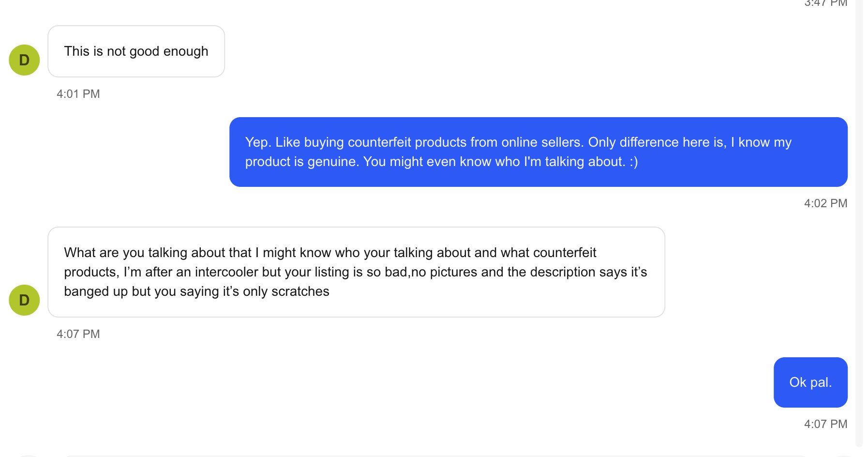This screenshot has height=457, width=868.
Task: Click the 4:02 PM timestamp
Action: 825,203
